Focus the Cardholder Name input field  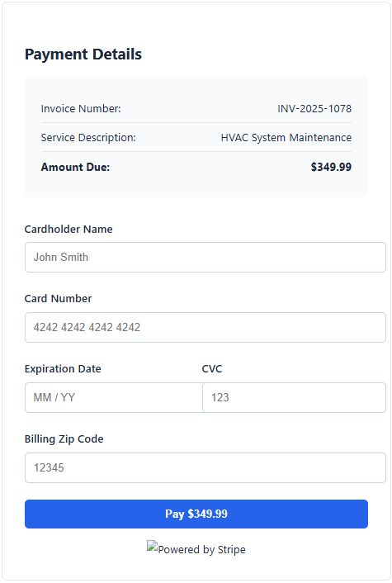(x=205, y=258)
